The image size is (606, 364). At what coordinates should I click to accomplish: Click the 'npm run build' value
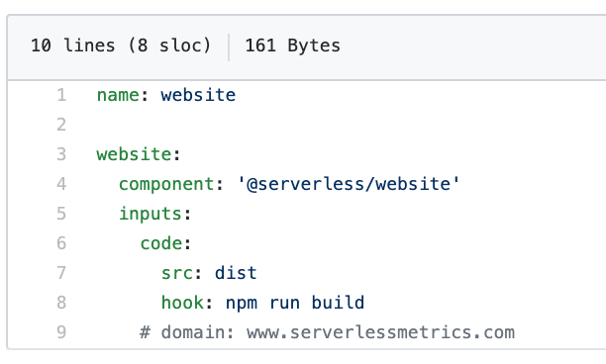pyautogui.click(x=295, y=303)
